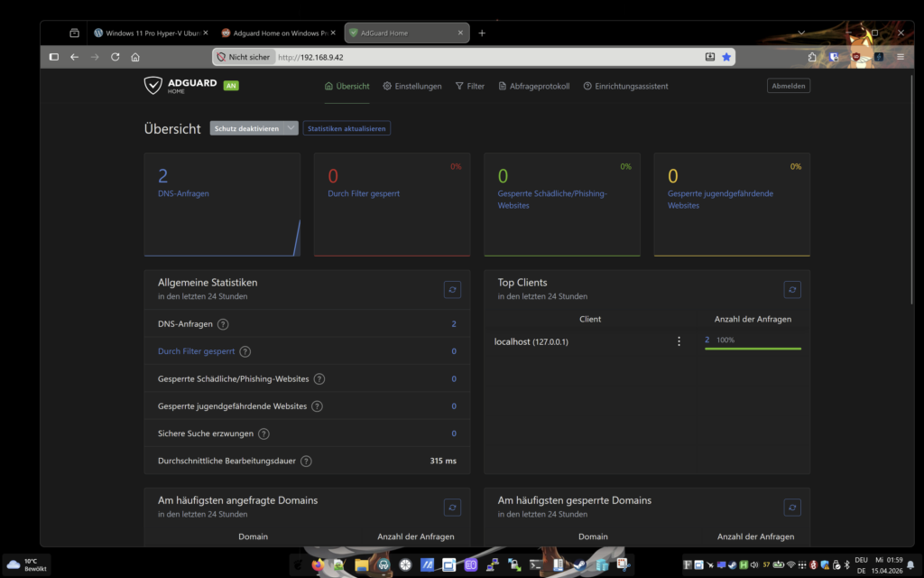Refresh the Am häufigsten gesperrte Domains panel
The width and height of the screenshot is (924, 578).
[792, 508]
